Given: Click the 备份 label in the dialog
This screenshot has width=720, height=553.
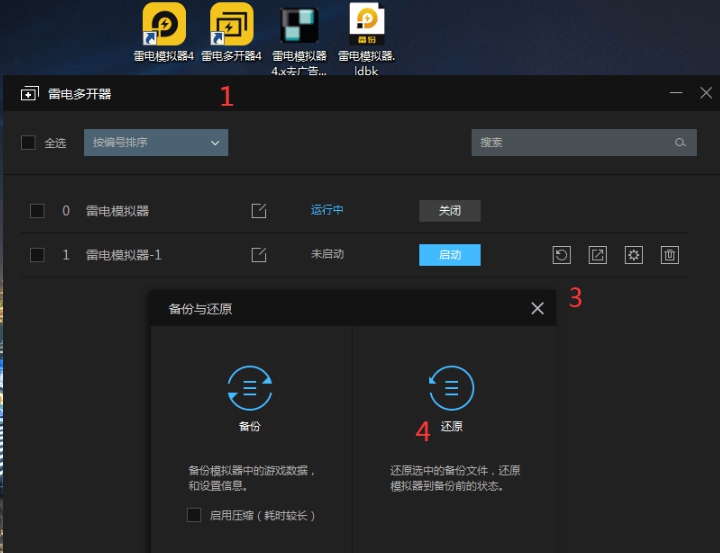Looking at the screenshot, I should point(250,426).
